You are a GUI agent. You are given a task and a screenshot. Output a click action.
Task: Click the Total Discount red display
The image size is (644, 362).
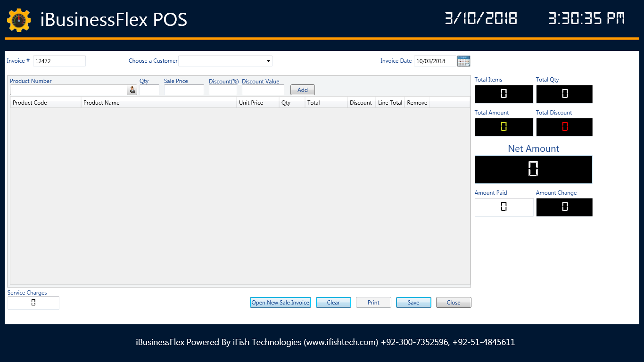pos(564,127)
